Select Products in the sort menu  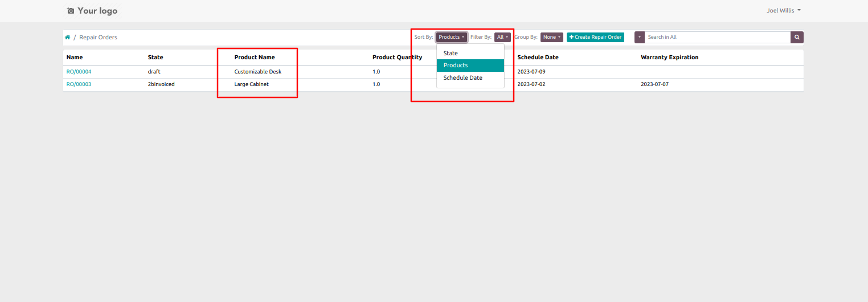click(x=470, y=66)
